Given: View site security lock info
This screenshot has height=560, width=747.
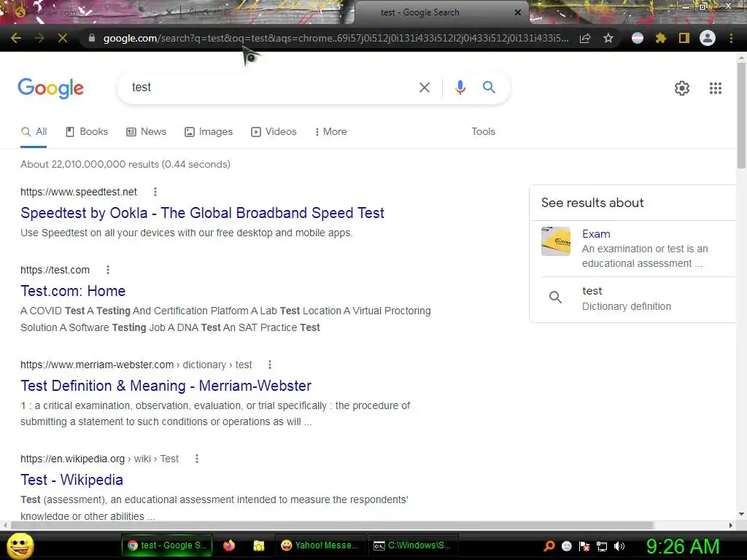Looking at the screenshot, I should [x=91, y=38].
